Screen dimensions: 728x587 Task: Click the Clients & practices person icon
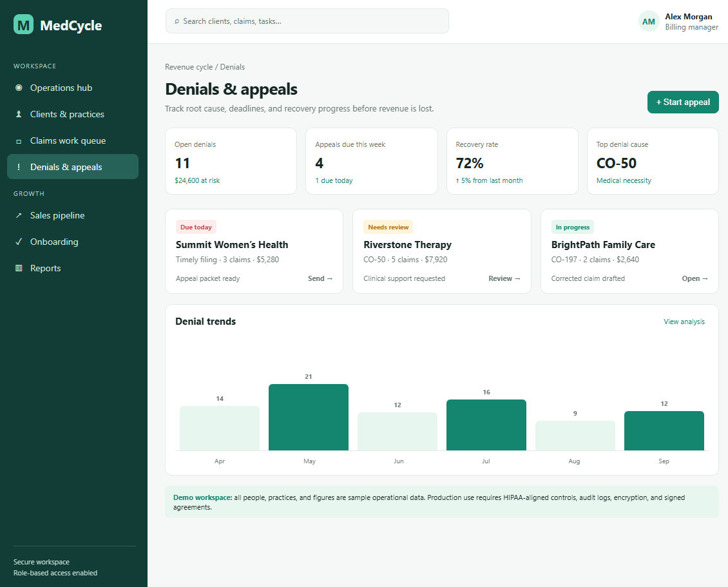(19, 114)
